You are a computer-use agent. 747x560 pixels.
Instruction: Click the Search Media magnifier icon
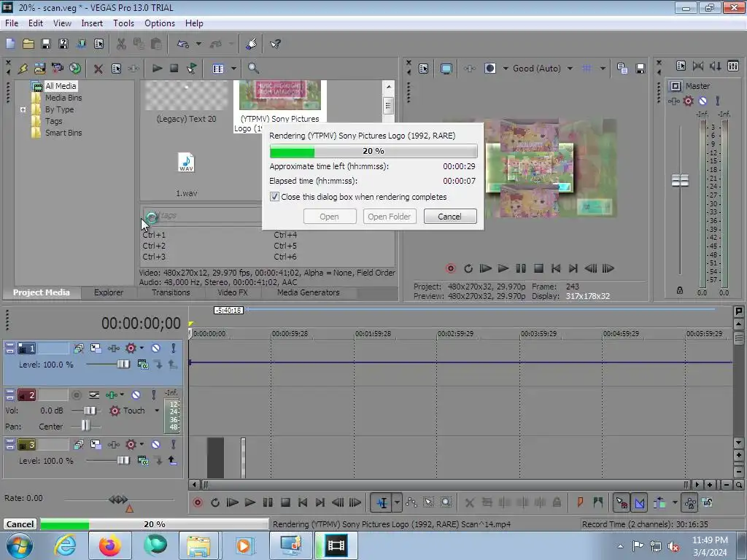[x=253, y=69]
